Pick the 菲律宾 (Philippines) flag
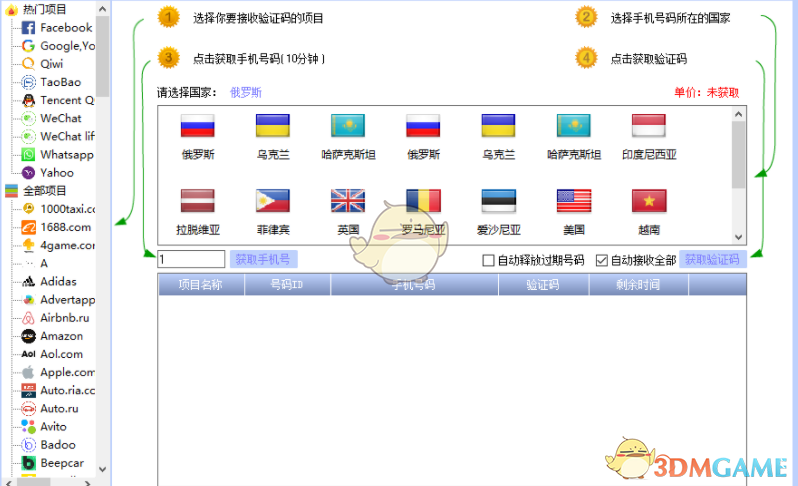The width and height of the screenshot is (798, 486). point(273,201)
